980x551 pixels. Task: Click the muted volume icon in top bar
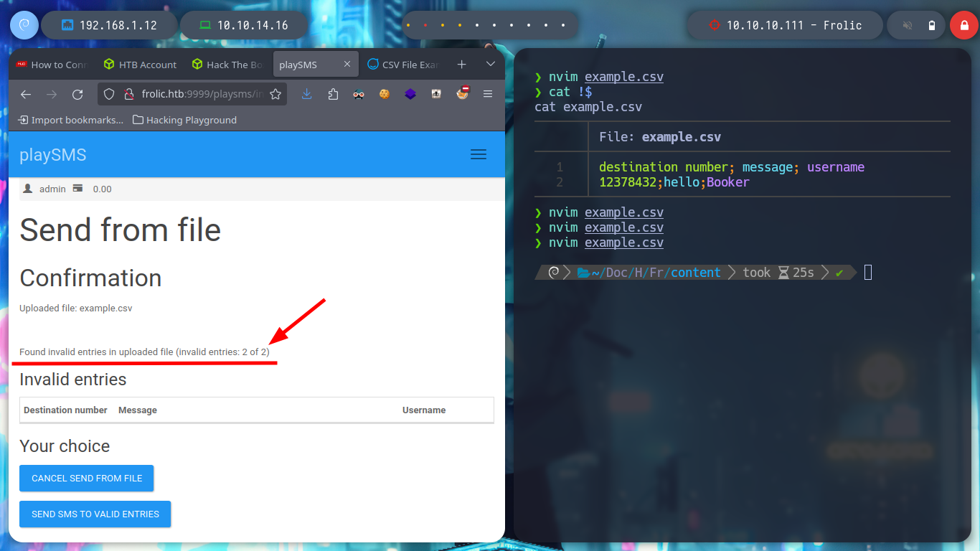coord(908,25)
